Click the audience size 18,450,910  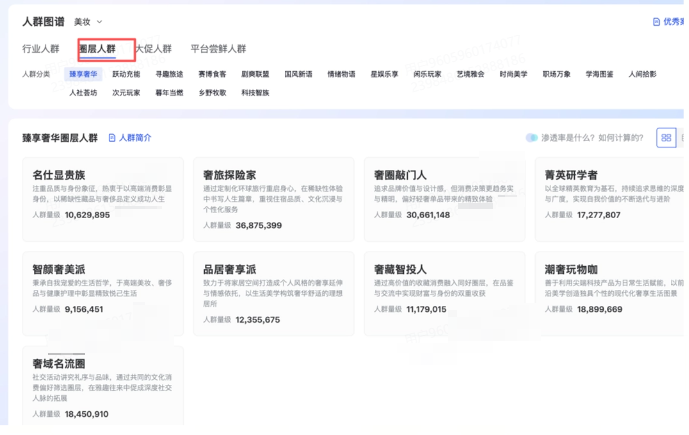coord(86,414)
